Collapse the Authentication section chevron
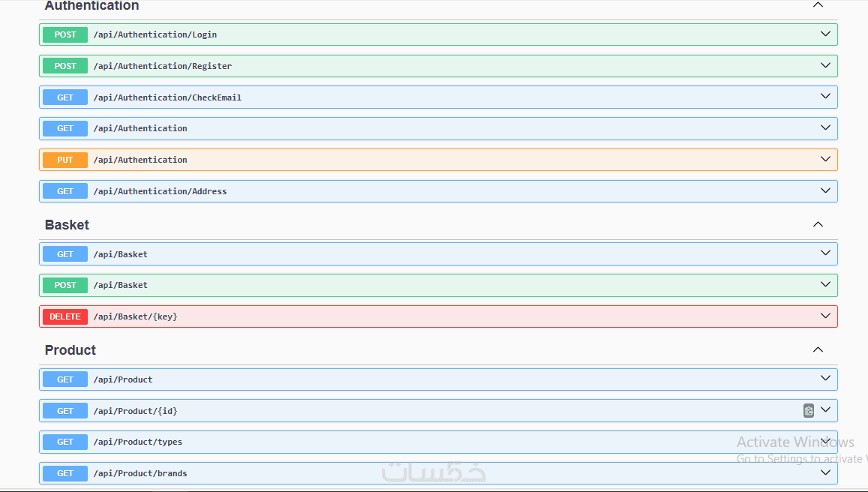Screen dimensions: 868x492 click(818, 5)
